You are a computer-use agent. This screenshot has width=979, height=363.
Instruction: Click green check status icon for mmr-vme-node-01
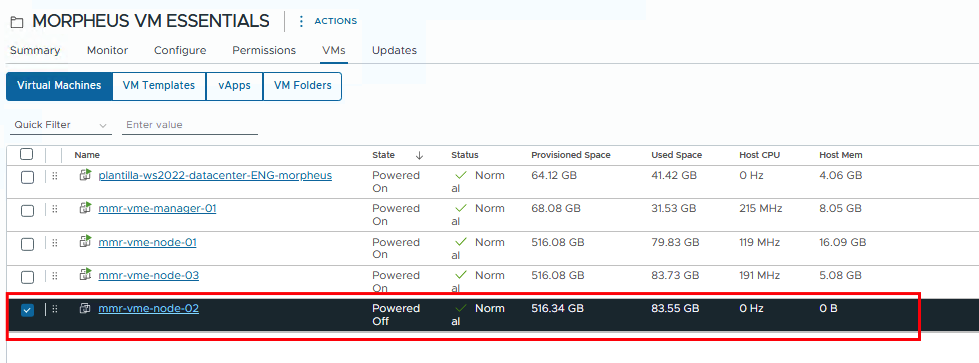coord(461,241)
